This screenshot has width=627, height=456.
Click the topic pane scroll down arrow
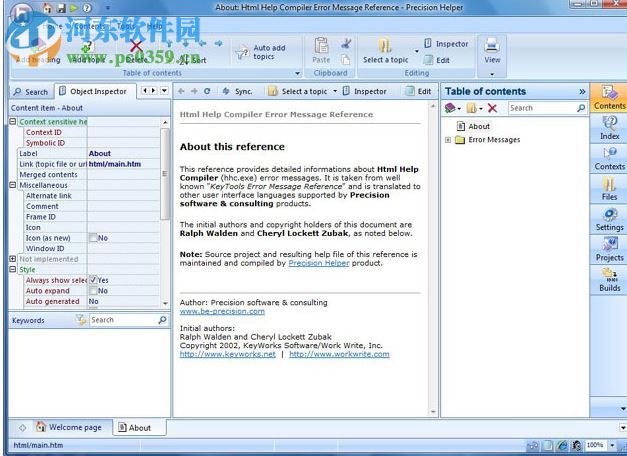[x=433, y=412]
